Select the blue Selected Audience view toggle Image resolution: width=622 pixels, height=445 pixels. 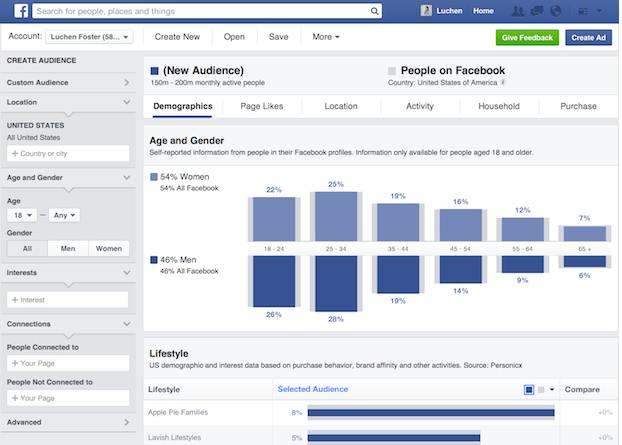point(529,390)
